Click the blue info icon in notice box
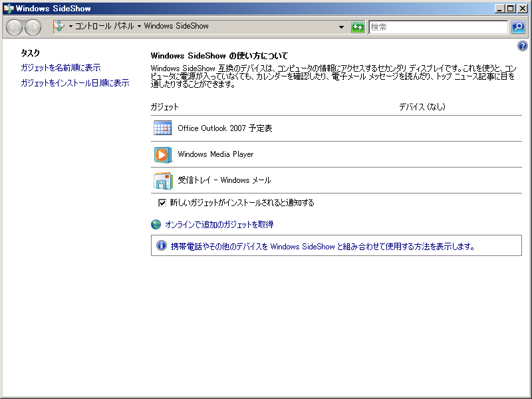Viewport: 532px width, 399px height. tap(162, 245)
